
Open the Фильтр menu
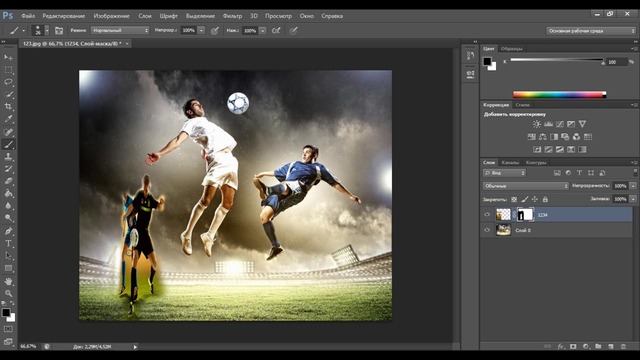(232, 16)
